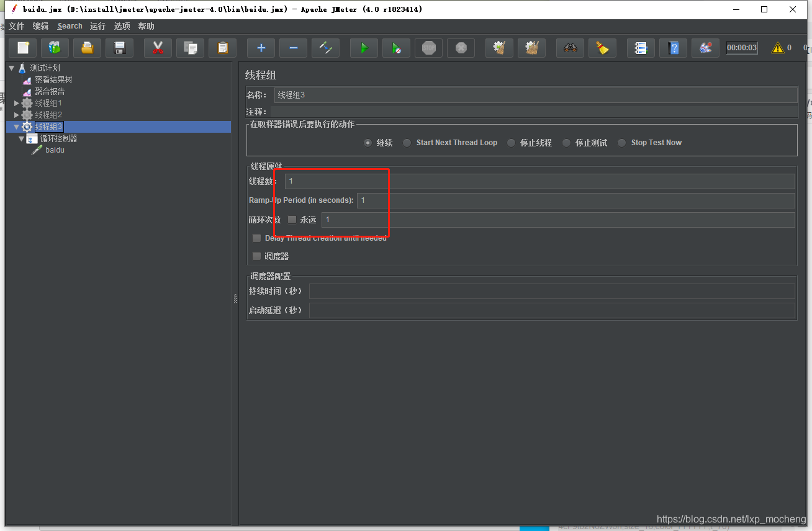Click the Cut scissors icon
812x531 pixels.
(x=158, y=48)
